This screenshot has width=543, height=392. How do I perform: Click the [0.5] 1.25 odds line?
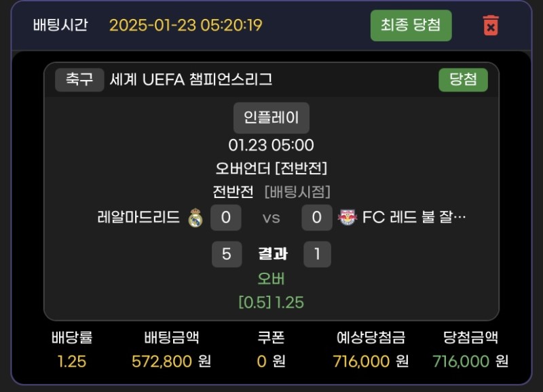tap(271, 302)
